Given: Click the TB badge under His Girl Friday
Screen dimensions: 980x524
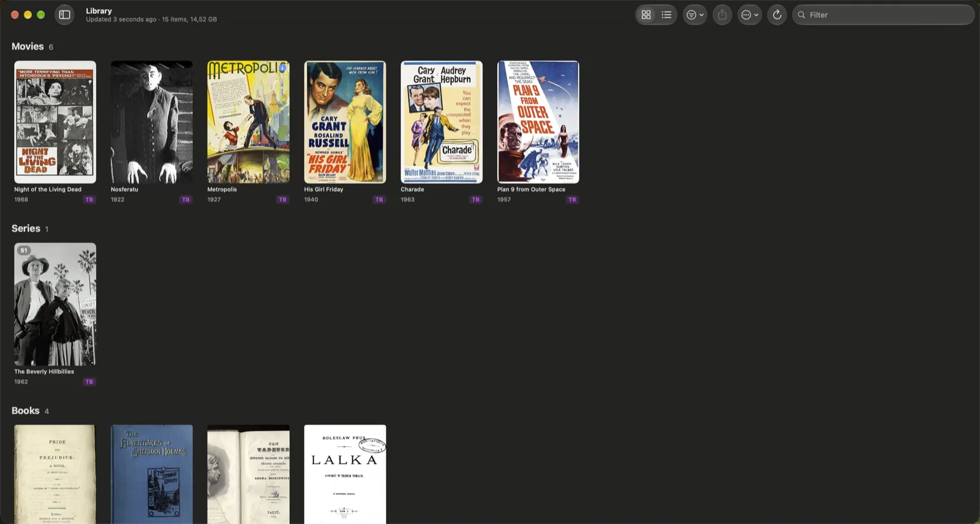Looking at the screenshot, I should (x=379, y=200).
